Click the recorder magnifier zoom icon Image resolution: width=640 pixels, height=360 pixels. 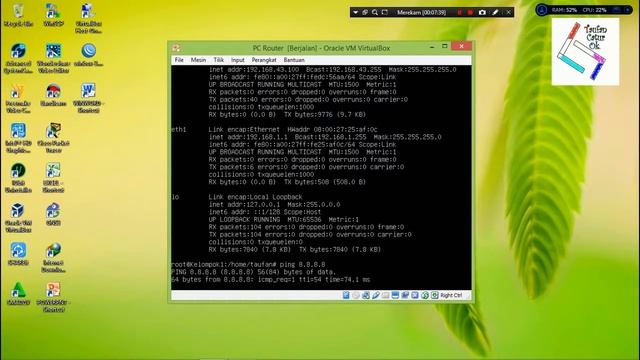(x=375, y=13)
